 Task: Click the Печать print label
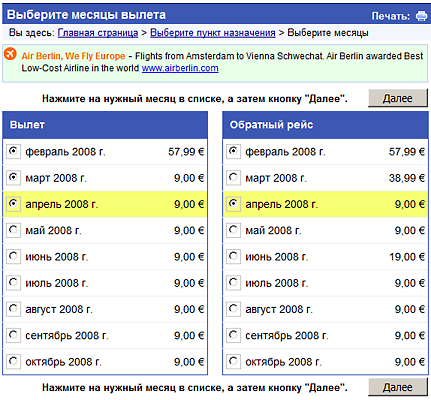point(391,16)
